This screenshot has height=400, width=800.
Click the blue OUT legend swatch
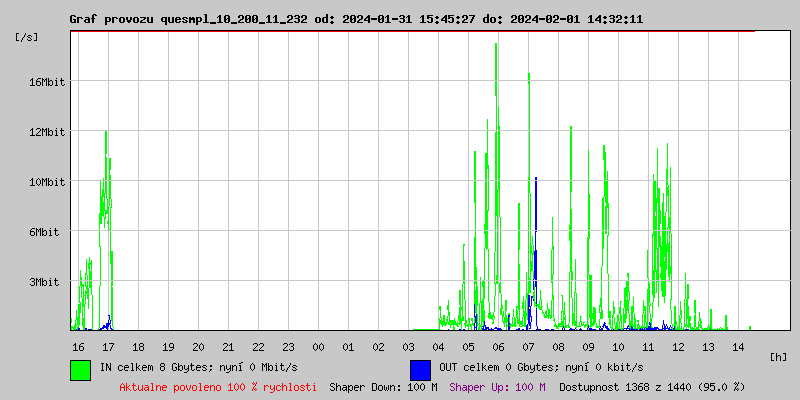[x=420, y=369]
